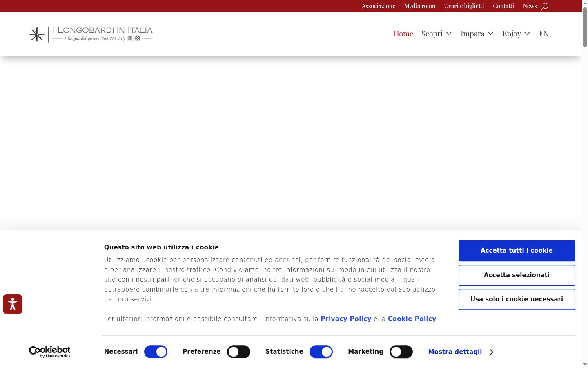The image size is (588, 368).
Task: Click Usa solo i cookie necessari button
Action: 517,299
